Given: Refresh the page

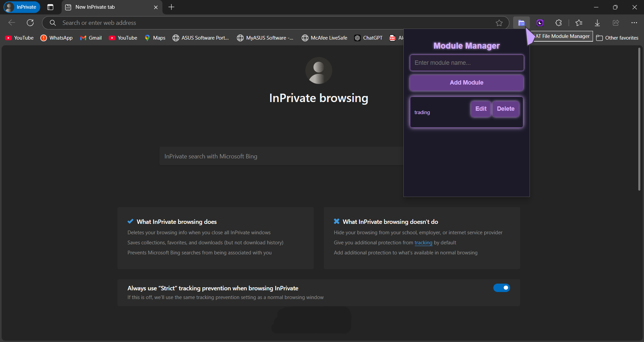Looking at the screenshot, I should pos(30,22).
